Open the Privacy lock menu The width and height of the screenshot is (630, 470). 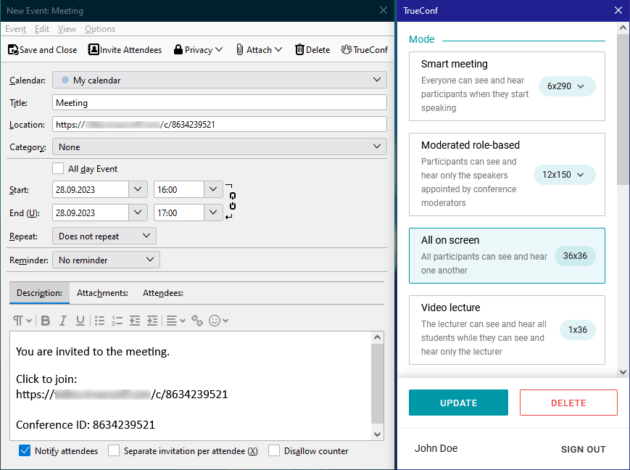[x=198, y=50]
